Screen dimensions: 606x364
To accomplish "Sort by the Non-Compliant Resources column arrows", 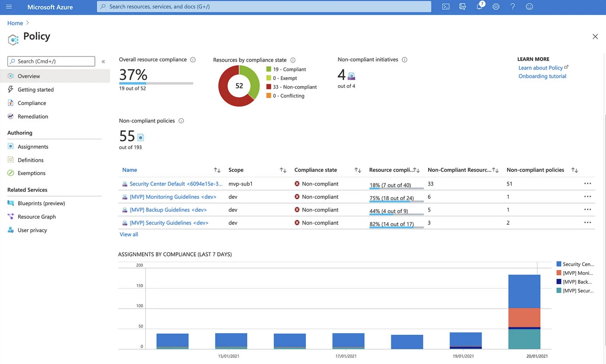I will pyautogui.click(x=495, y=170).
